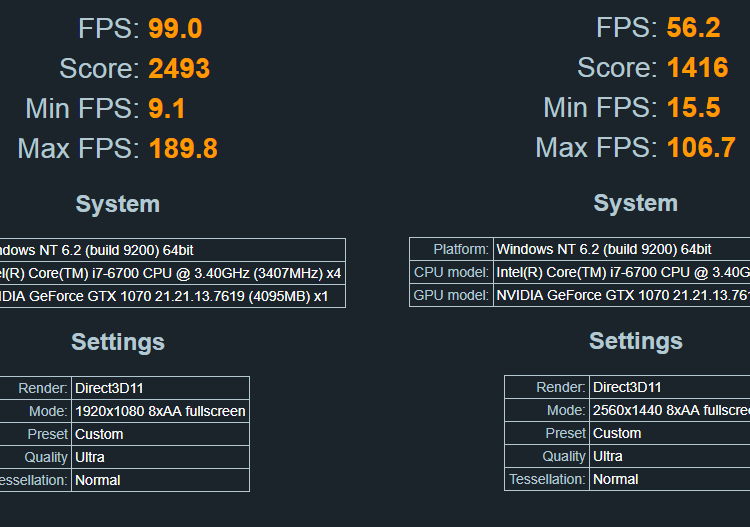Click Direct3D11 in the 2560x1440 settings table
Viewport: 750px width, 527px height.
[x=627, y=387]
